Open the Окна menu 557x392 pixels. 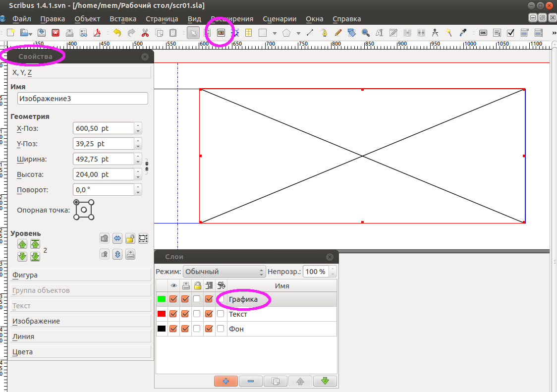pyautogui.click(x=315, y=19)
